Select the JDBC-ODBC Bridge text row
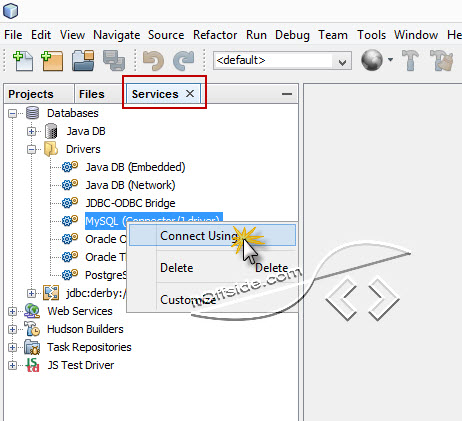 pyautogui.click(x=130, y=203)
